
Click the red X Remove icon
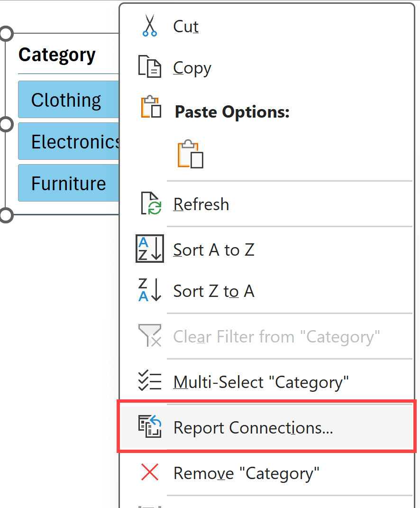(x=149, y=472)
